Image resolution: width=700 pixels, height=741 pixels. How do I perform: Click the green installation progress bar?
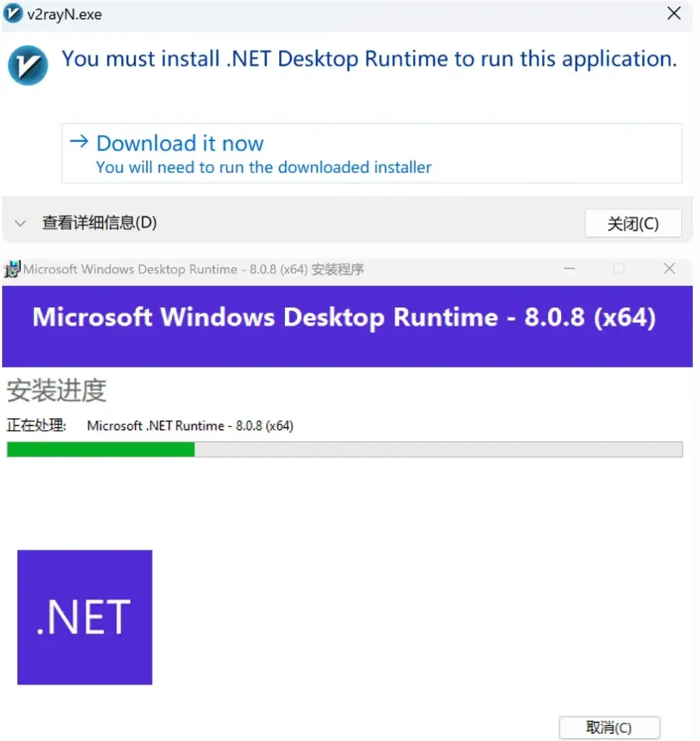click(101, 449)
